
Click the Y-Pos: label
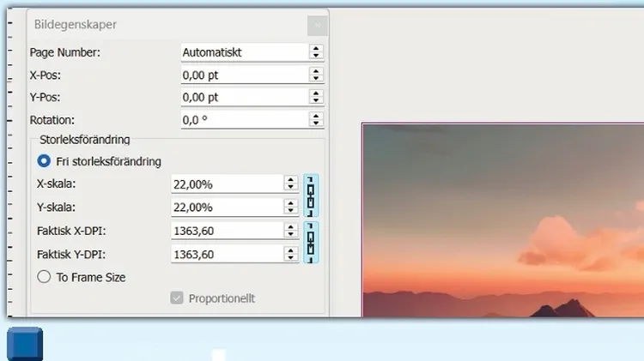(x=46, y=97)
